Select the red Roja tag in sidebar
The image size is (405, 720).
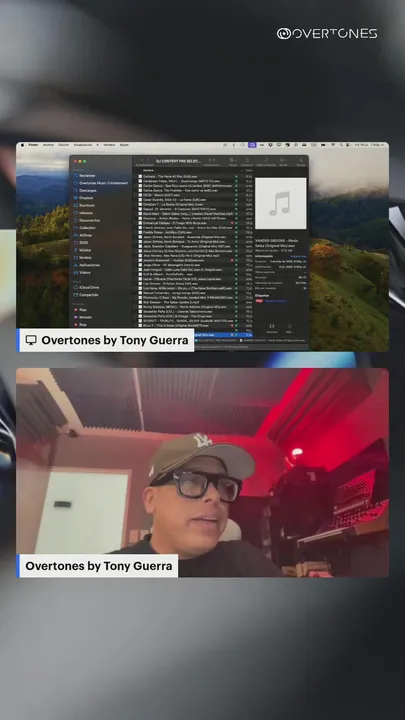pos(82,310)
